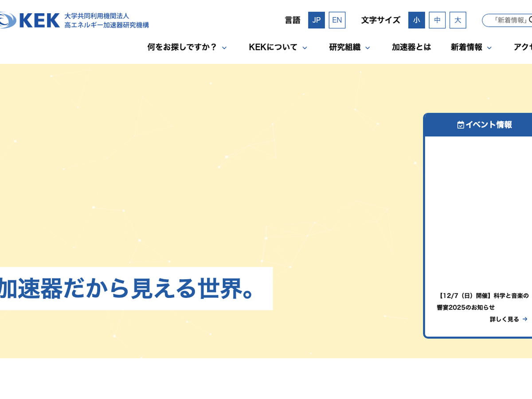Open the 科学と音楽の響宴2025 event notice
The image size is (532, 399).
(x=482, y=301)
